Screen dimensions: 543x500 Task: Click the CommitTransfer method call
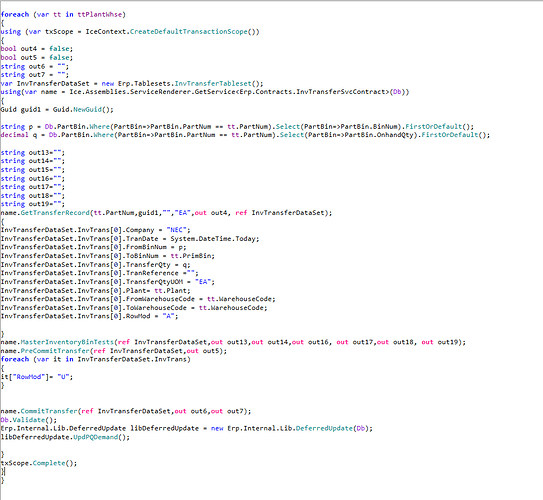(49, 411)
